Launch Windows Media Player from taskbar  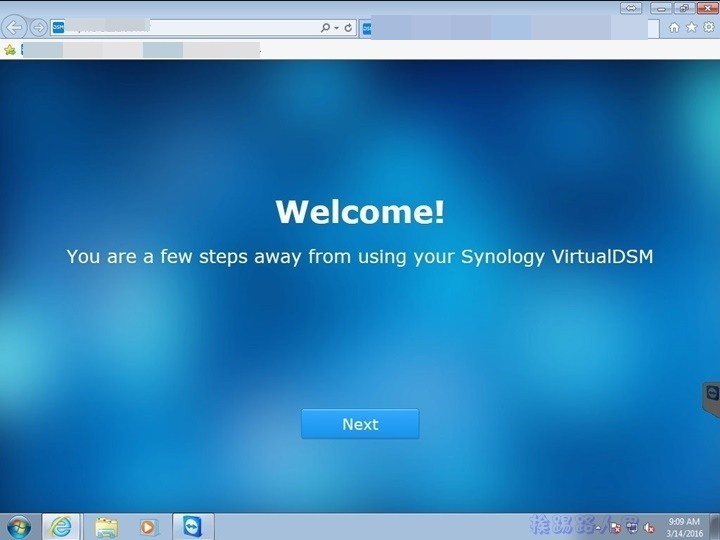click(147, 527)
